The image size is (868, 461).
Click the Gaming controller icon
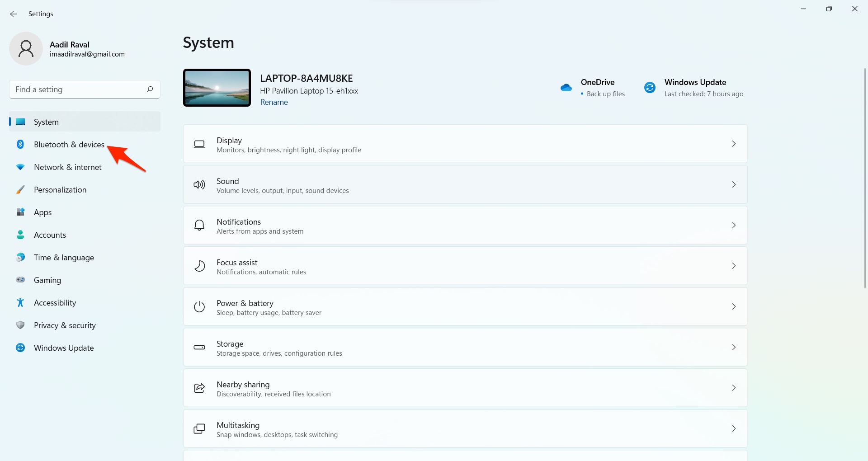[20, 280]
